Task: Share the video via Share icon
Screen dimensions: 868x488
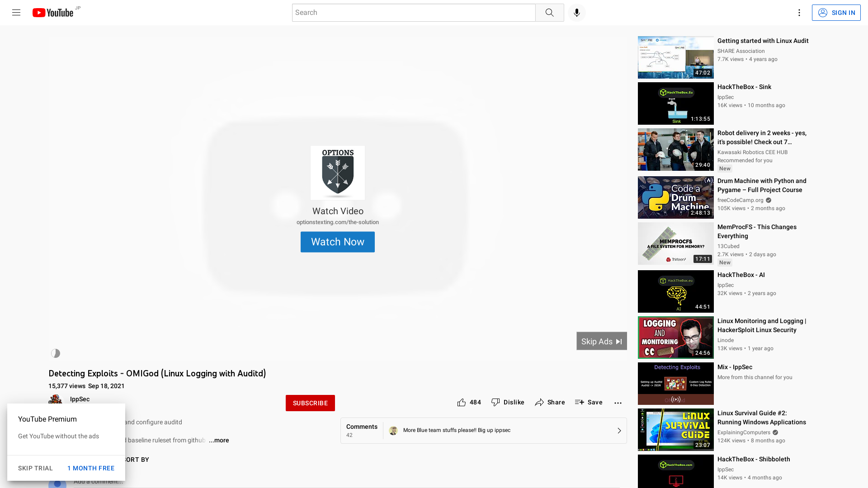Action: tap(550, 403)
